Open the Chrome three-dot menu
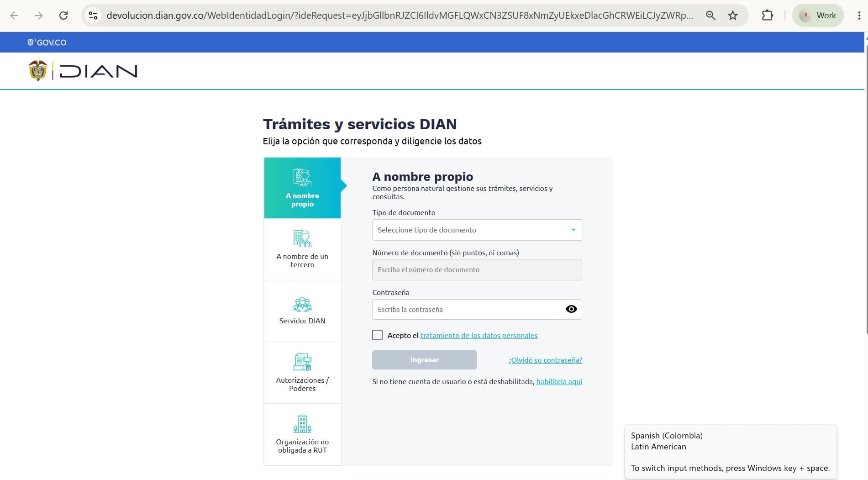Screen dimensions: 868x480 (859, 16)
